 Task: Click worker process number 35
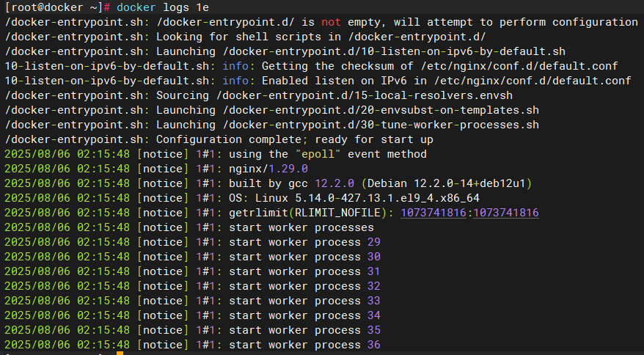(x=374, y=330)
